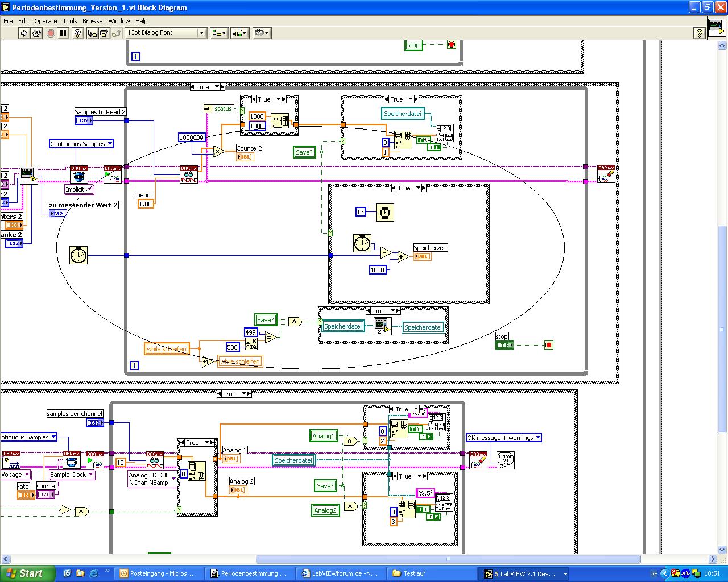728x582 pixels.
Task: Select the Quotient & Remainder node near 500
Action: 251,343
